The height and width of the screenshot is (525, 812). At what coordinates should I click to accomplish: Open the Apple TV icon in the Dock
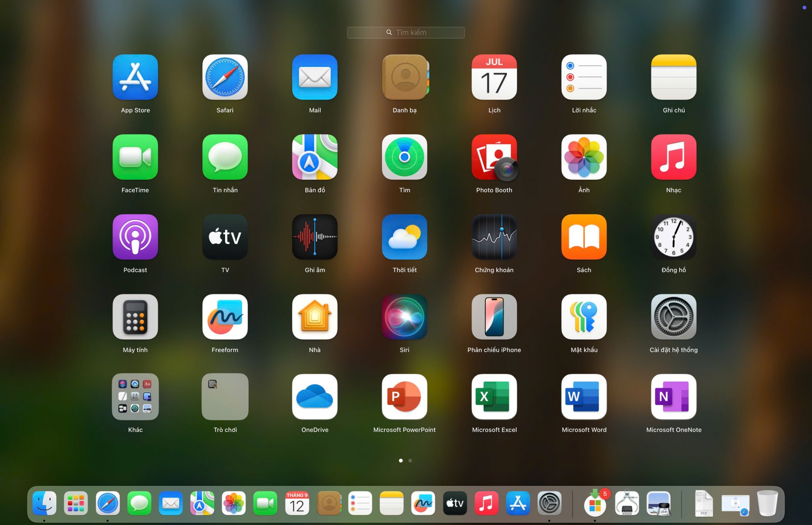(x=455, y=503)
